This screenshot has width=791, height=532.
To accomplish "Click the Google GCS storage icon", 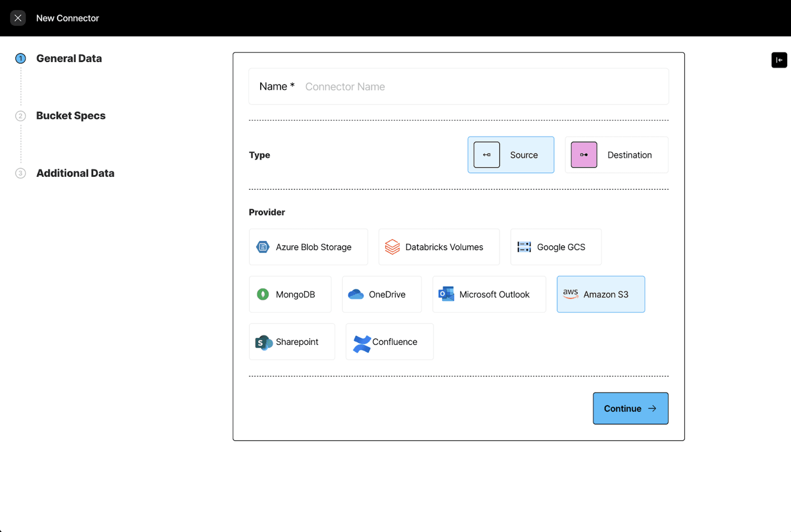I will pyautogui.click(x=524, y=247).
